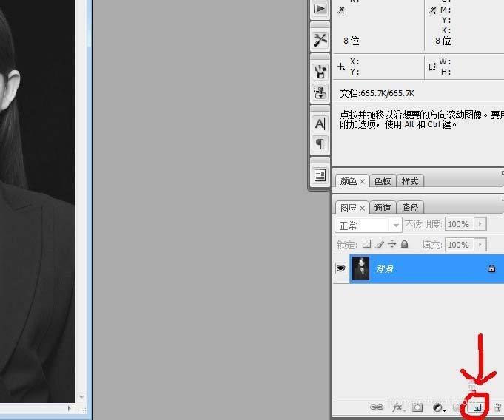Toggle lock transparent pixels
The image size is (504, 420).
[x=366, y=244]
